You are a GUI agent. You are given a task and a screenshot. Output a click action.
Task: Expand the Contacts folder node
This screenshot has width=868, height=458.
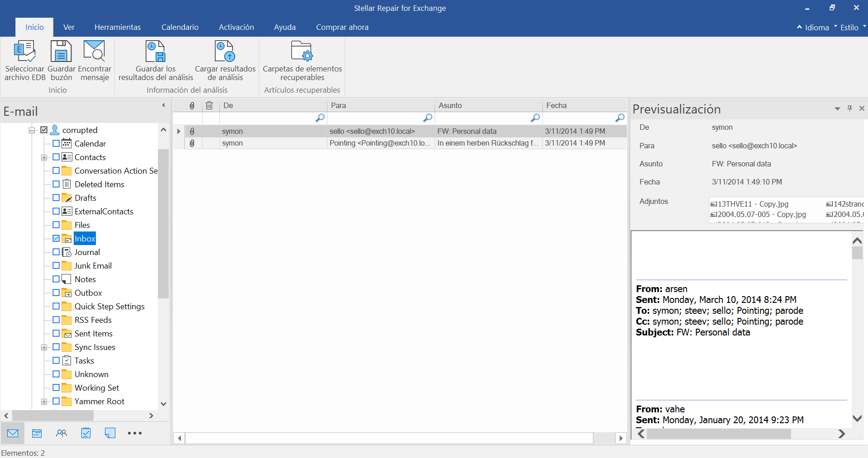pyautogui.click(x=44, y=157)
